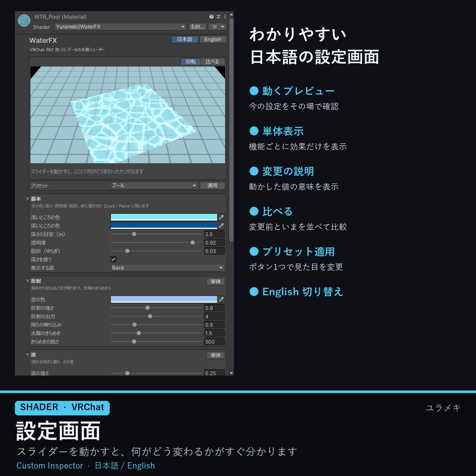This screenshot has width=476, height=476.
Task: Click the inspector vertical scrollbar thumb
Action: tap(231, 130)
